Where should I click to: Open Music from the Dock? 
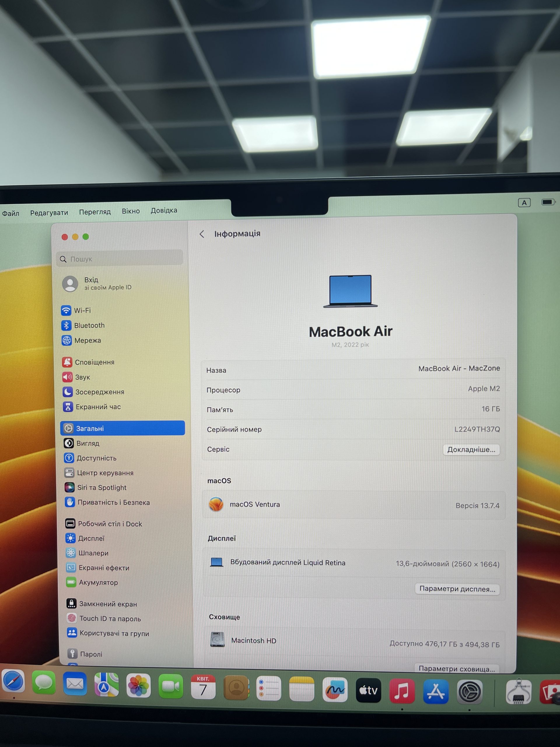(x=402, y=691)
